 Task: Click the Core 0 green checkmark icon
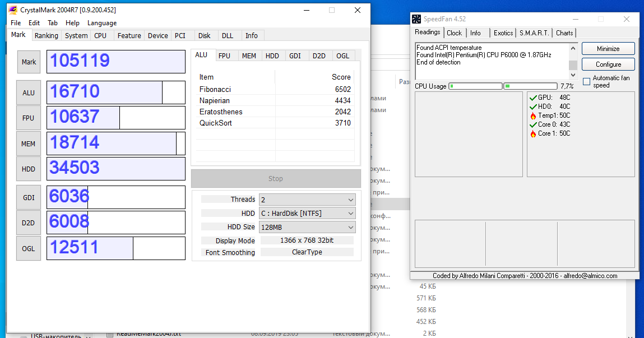coord(533,125)
